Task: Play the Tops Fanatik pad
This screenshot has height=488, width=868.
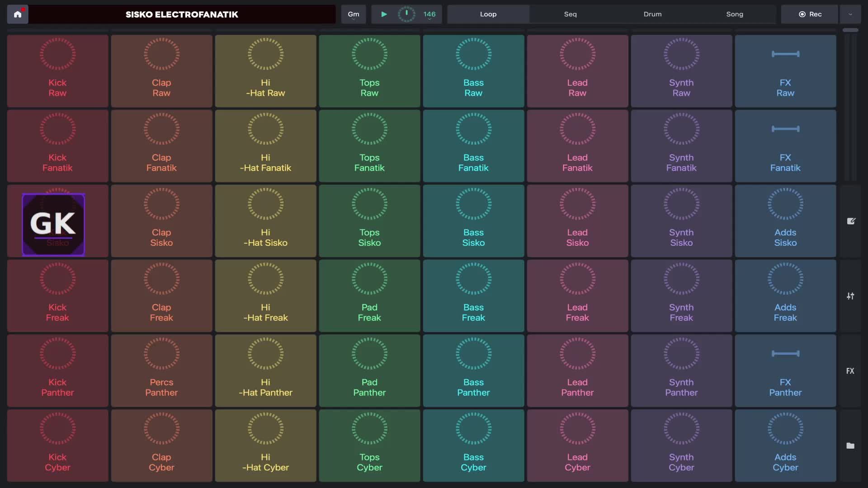Action: 370,146
